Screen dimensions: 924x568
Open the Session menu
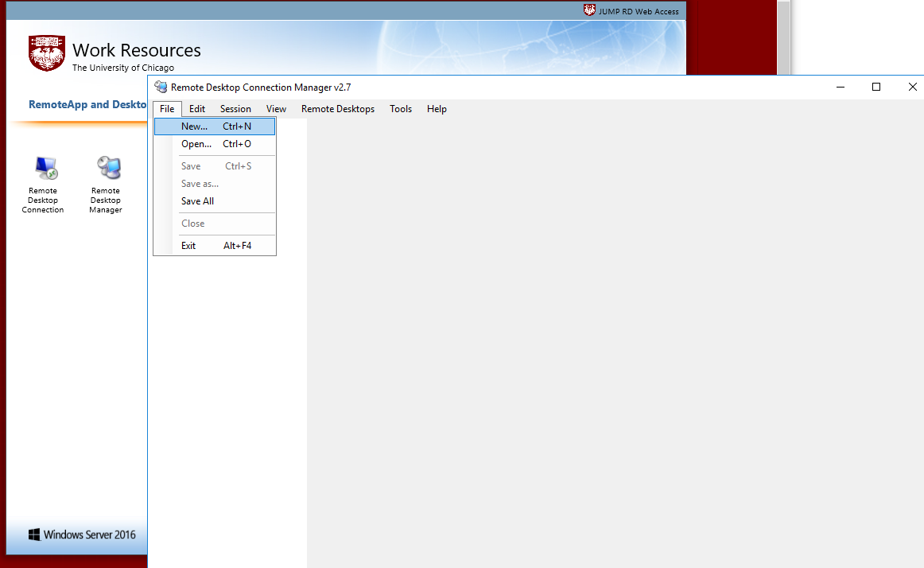coord(235,109)
